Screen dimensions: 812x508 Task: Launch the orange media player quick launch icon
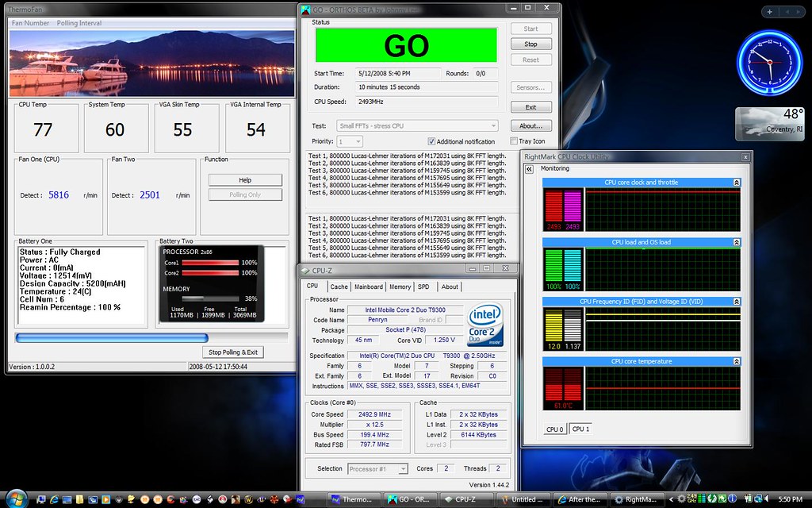point(106,499)
